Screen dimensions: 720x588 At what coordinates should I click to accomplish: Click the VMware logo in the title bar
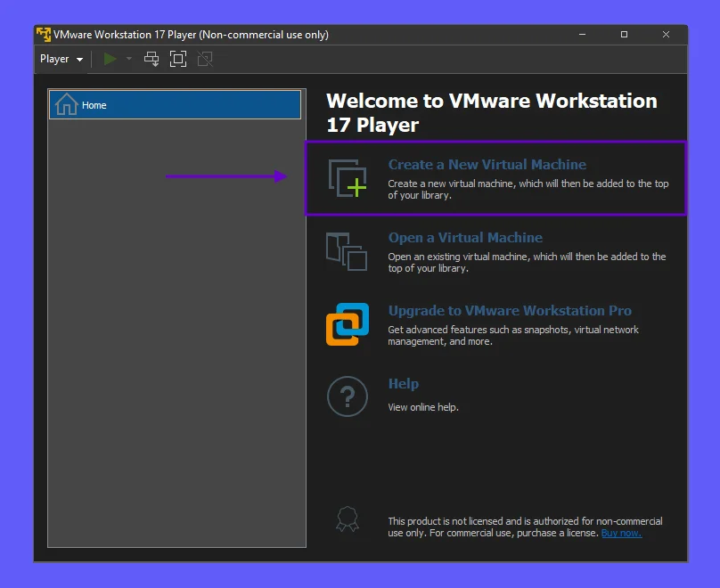[43, 35]
